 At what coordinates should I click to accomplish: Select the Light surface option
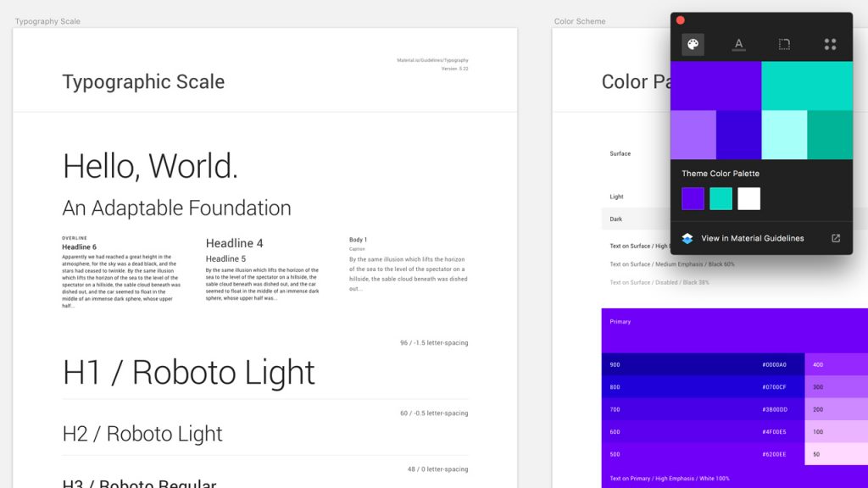(617, 196)
